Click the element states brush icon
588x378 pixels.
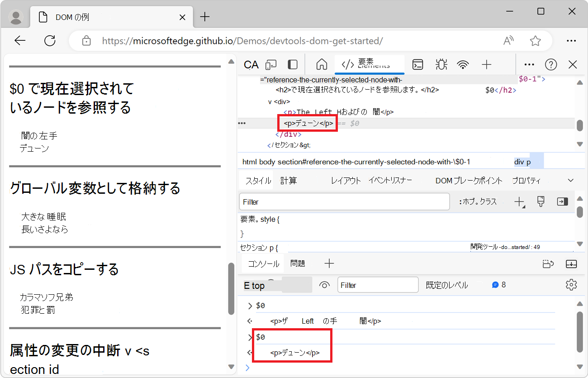[x=540, y=201]
